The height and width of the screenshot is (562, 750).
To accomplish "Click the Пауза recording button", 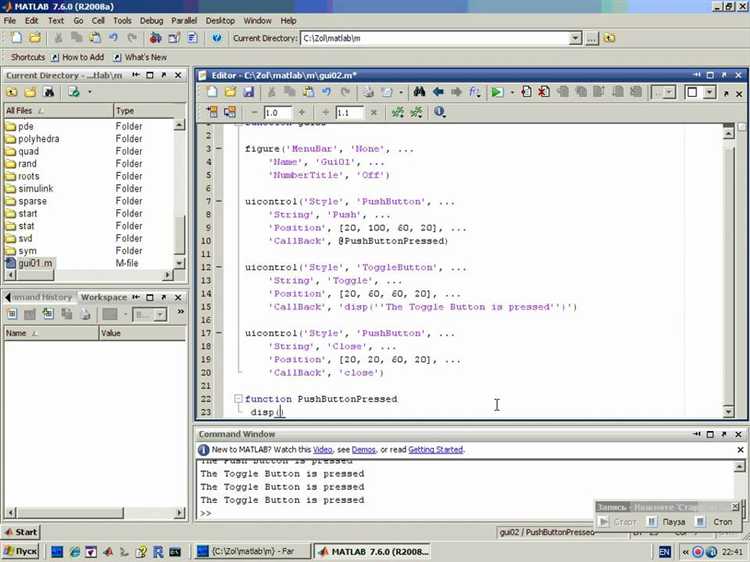I will coord(667,522).
